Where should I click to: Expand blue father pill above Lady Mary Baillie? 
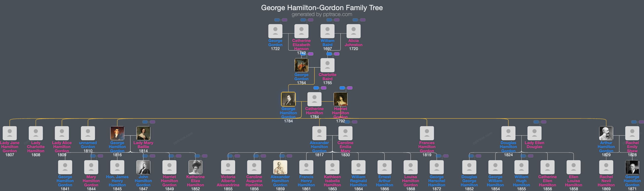pos(145,122)
